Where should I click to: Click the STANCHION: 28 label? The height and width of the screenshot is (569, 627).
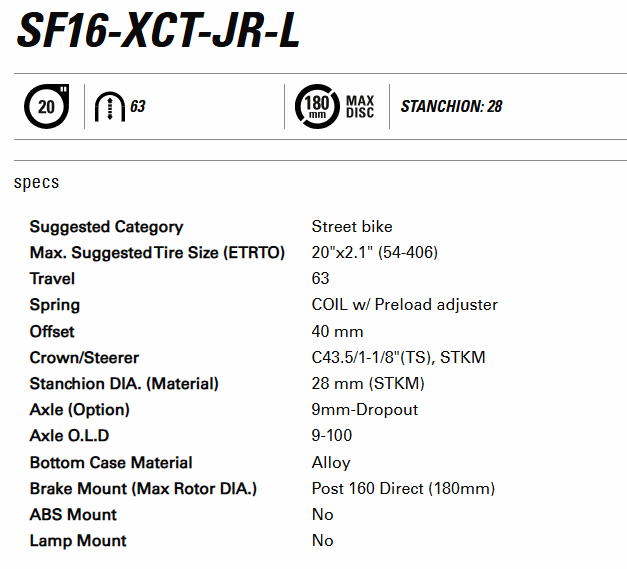451,106
